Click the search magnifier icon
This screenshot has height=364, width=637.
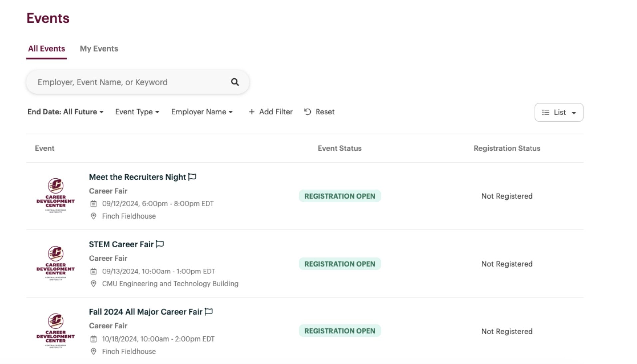[x=235, y=82]
